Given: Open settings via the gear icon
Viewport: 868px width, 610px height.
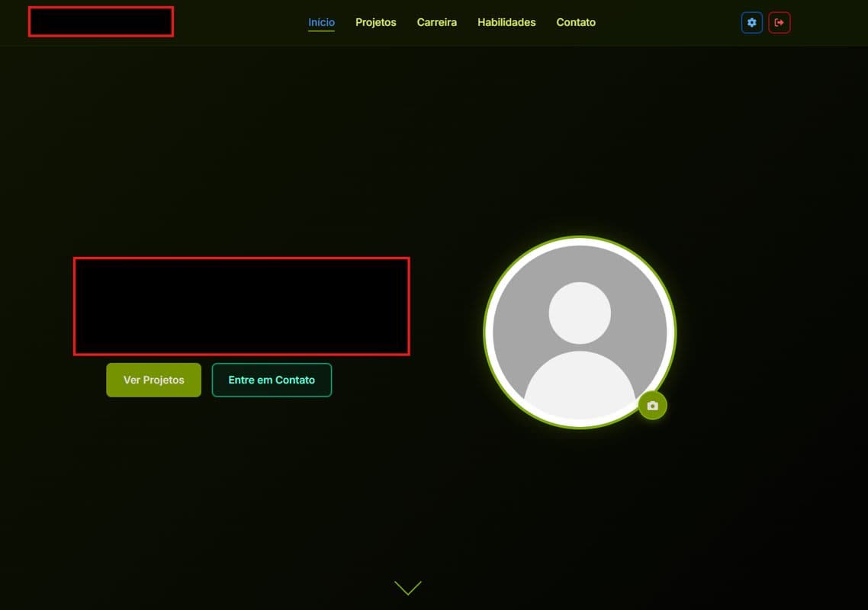Looking at the screenshot, I should [751, 23].
